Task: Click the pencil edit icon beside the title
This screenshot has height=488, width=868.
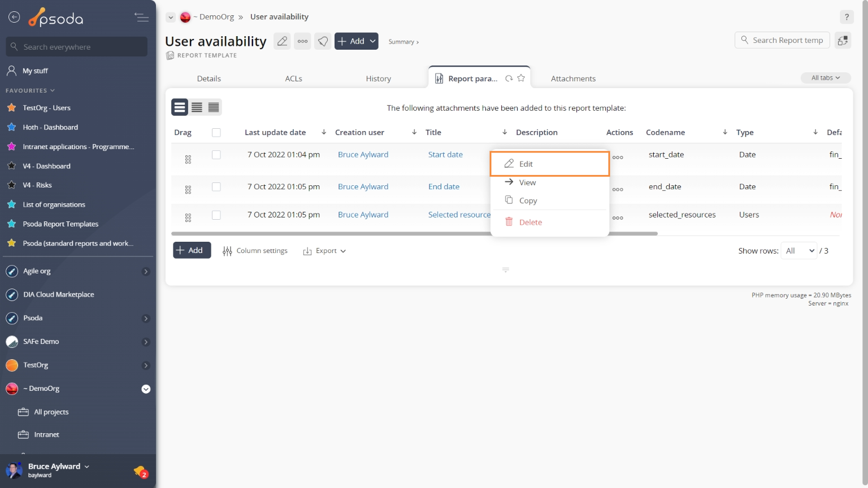Action: tap(282, 41)
